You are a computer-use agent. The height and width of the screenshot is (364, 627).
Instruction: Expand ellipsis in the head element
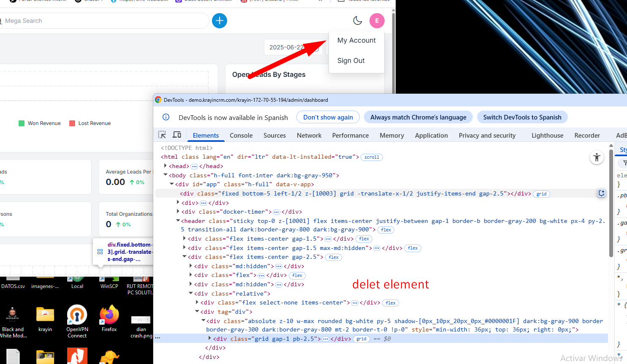(194, 166)
